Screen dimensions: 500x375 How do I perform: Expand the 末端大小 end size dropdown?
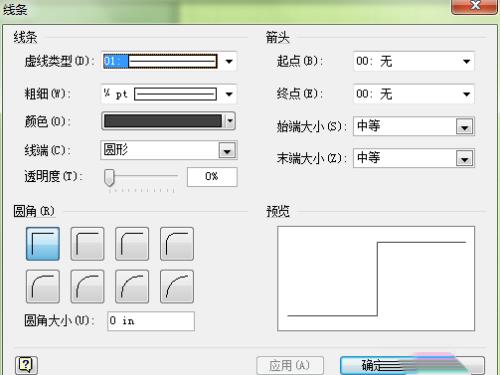[x=465, y=159]
